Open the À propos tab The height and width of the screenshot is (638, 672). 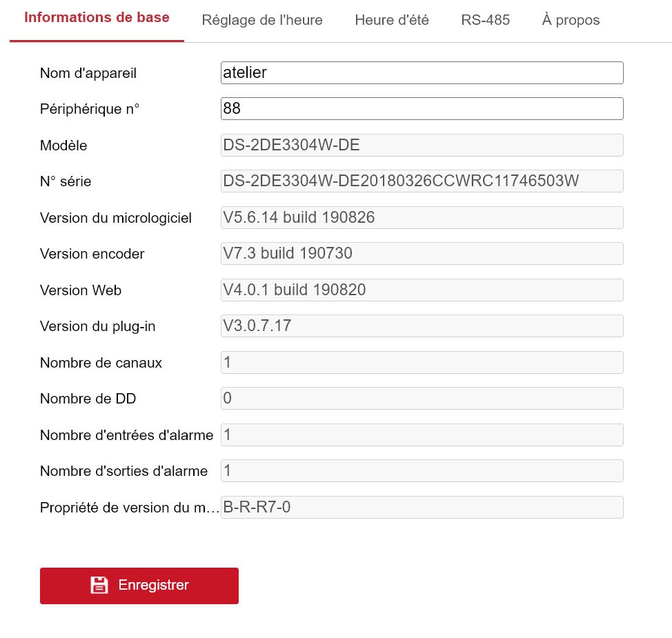[571, 20]
